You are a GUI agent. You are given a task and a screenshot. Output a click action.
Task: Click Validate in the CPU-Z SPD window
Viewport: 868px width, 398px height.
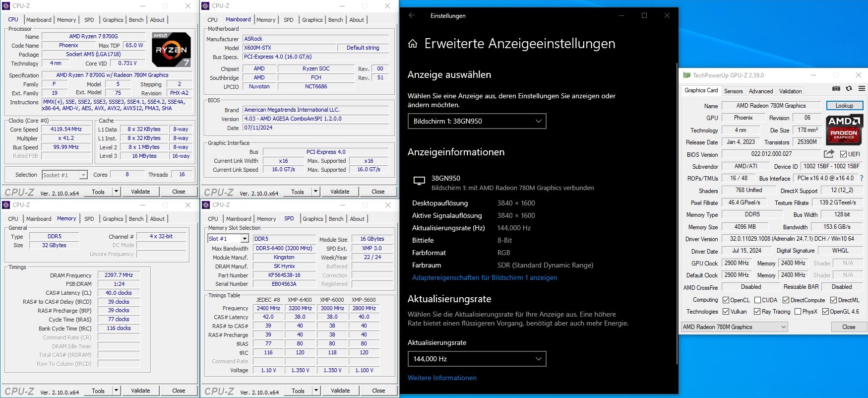click(x=340, y=391)
